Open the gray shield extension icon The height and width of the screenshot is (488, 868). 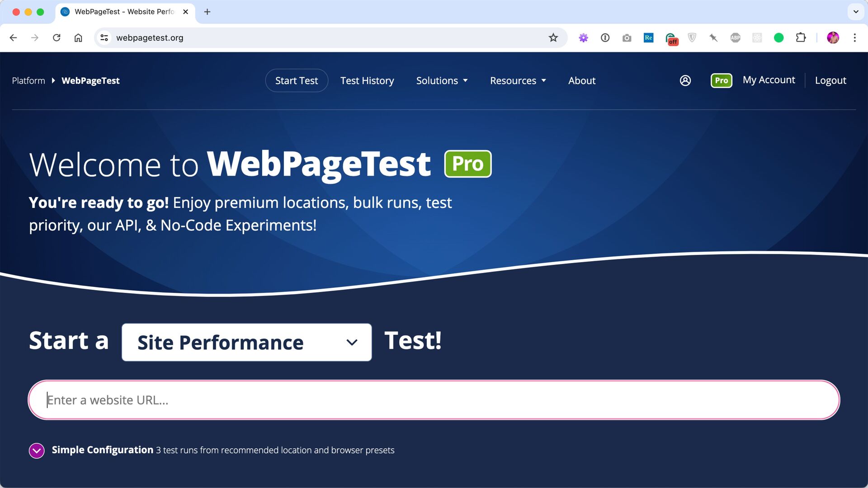coord(692,38)
